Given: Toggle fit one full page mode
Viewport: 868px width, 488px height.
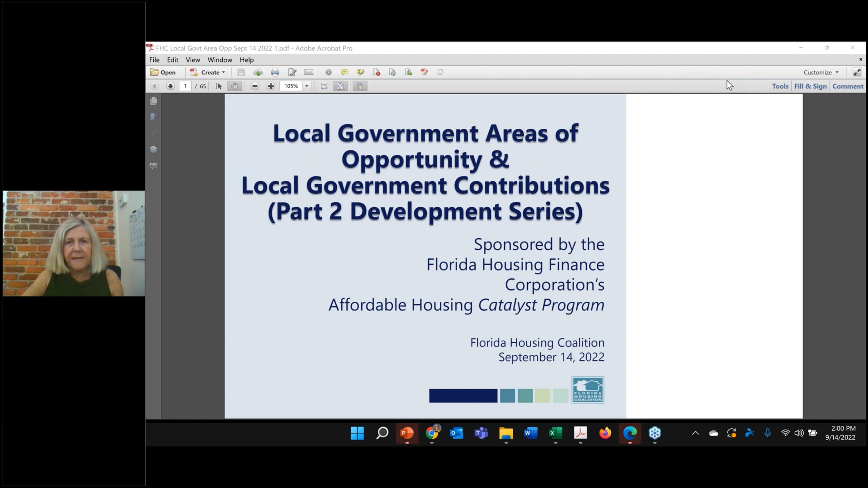Looking at the screenshot, I should [x=340, y=86].
